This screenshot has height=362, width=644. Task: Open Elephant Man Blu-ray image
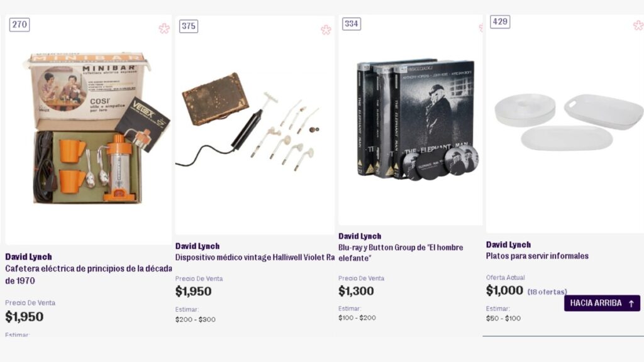pyautogui.click(x=410, y=120)
